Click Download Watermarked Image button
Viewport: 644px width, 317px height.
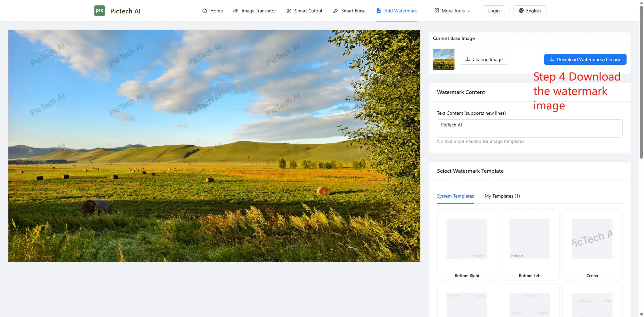tap(585, 59)
